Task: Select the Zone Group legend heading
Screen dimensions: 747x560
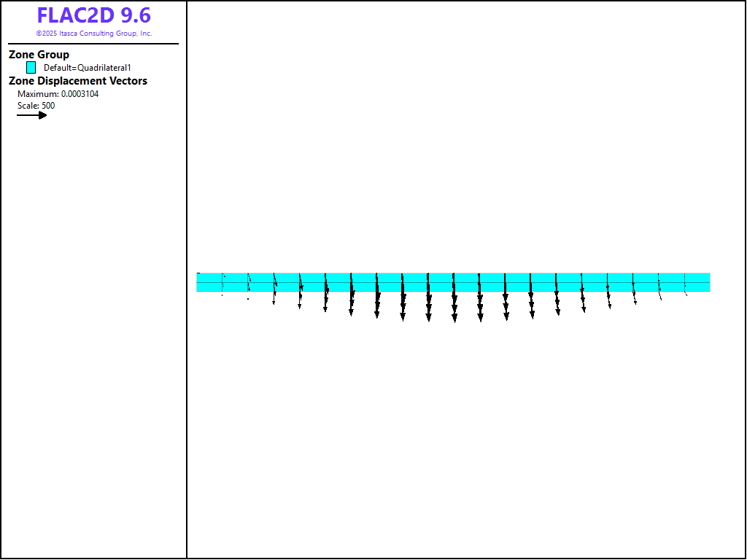Action: (x=39, y=55)
